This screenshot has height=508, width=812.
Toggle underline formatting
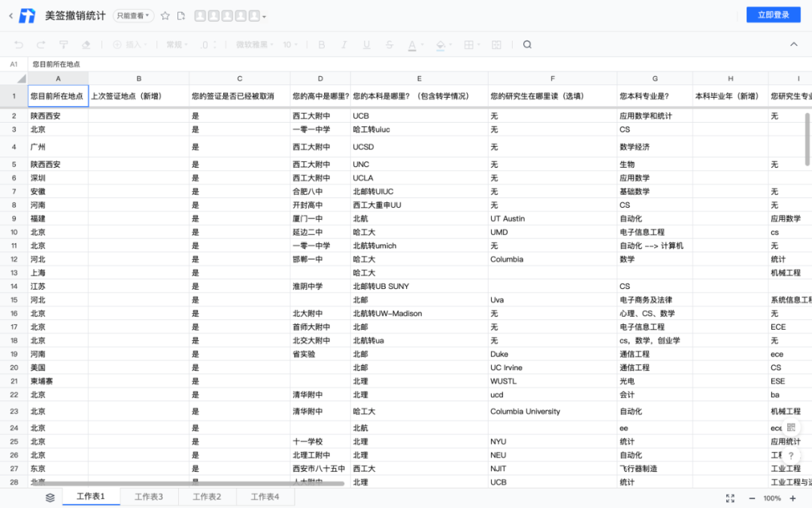point(367,44)
